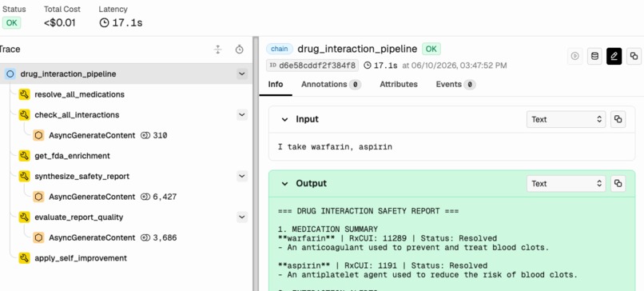The height and width of the screenshot is (291, 644).
Task: Click the wrench icon of get_fda_enrichment
Action: click(24, 156)
